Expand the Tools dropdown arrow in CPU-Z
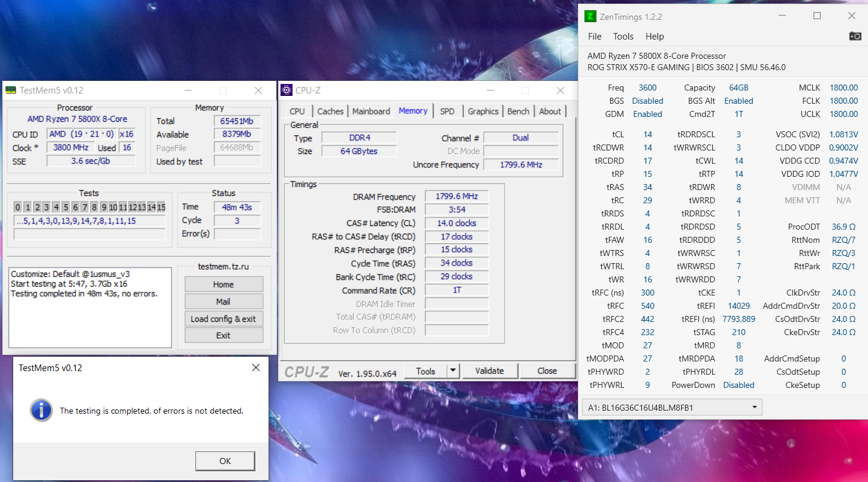Image resolution: width=868 pixels, height=482 pixels. tap(453, 370)
